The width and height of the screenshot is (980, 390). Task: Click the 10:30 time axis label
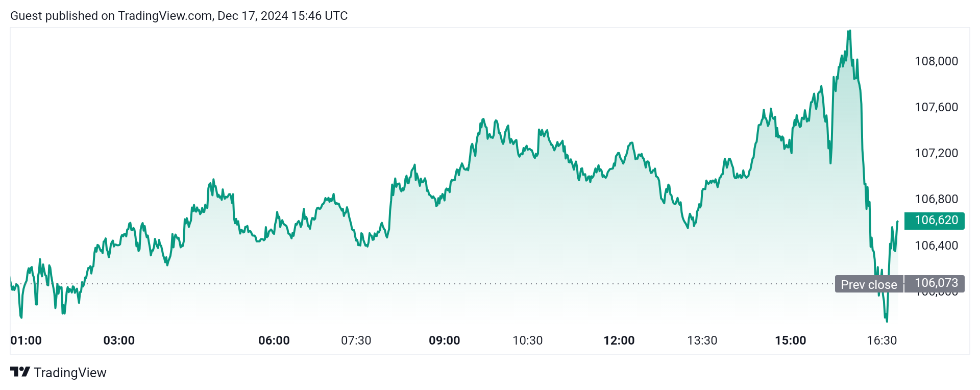pos(528,340)
